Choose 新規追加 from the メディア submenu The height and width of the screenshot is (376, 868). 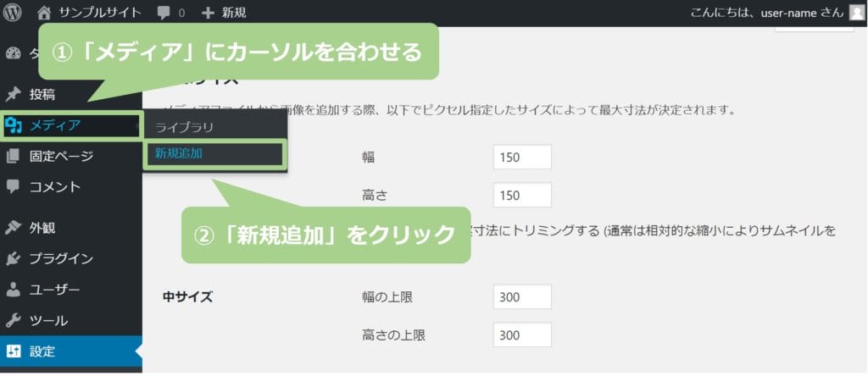tap(179, 153)
